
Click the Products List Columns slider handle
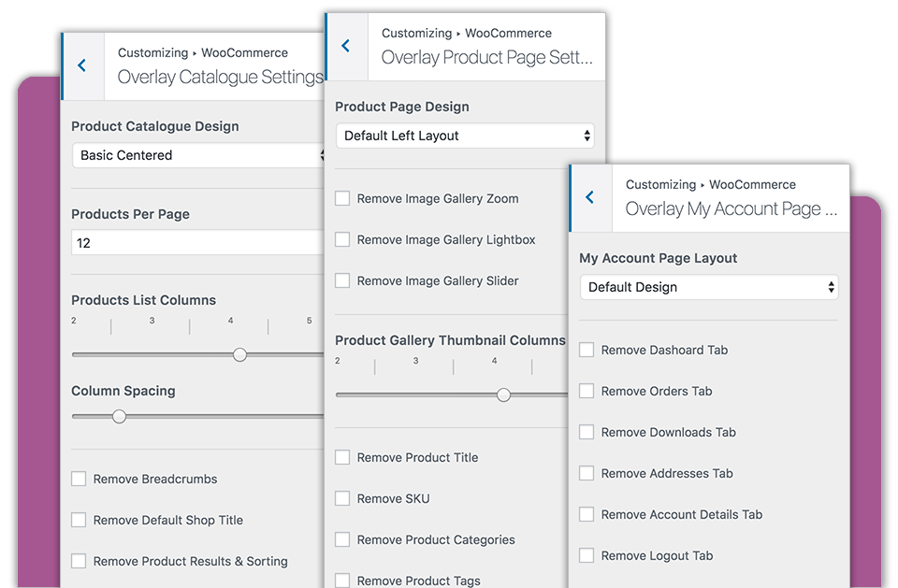tap(240, 354)
